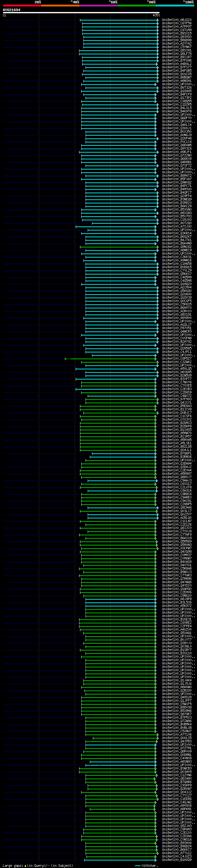This screenshot has height=868, width=197.
Task: Select the UniRef100_C1CSF6 label
Action: (176, 416)
